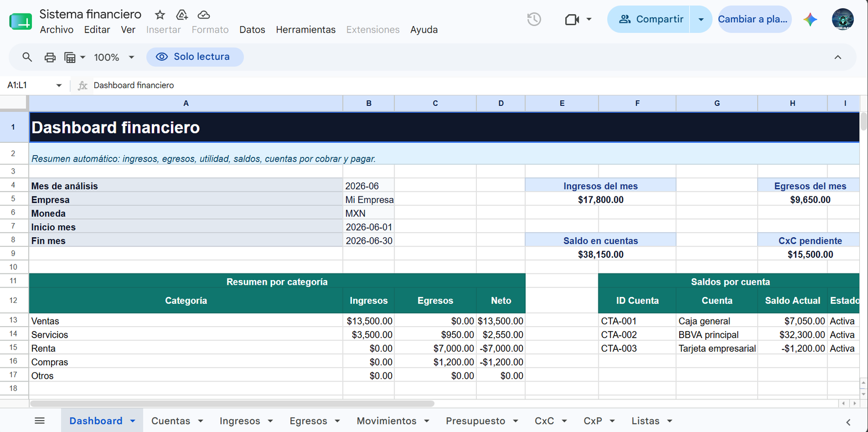Select the $17,800.00 ingresos value
The width and height of the screenshot is (868, 432).
click(x=601, y=199)
